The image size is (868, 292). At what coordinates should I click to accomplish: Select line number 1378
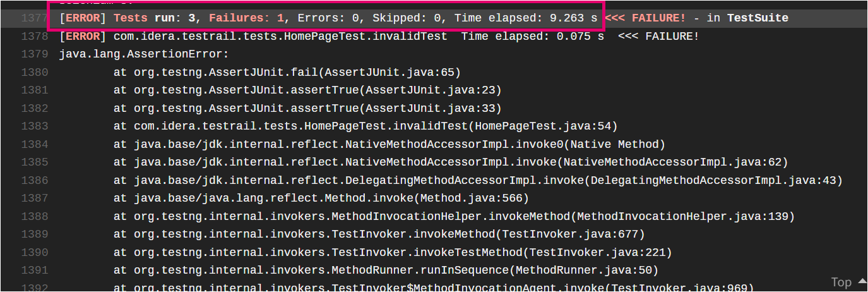34,37
